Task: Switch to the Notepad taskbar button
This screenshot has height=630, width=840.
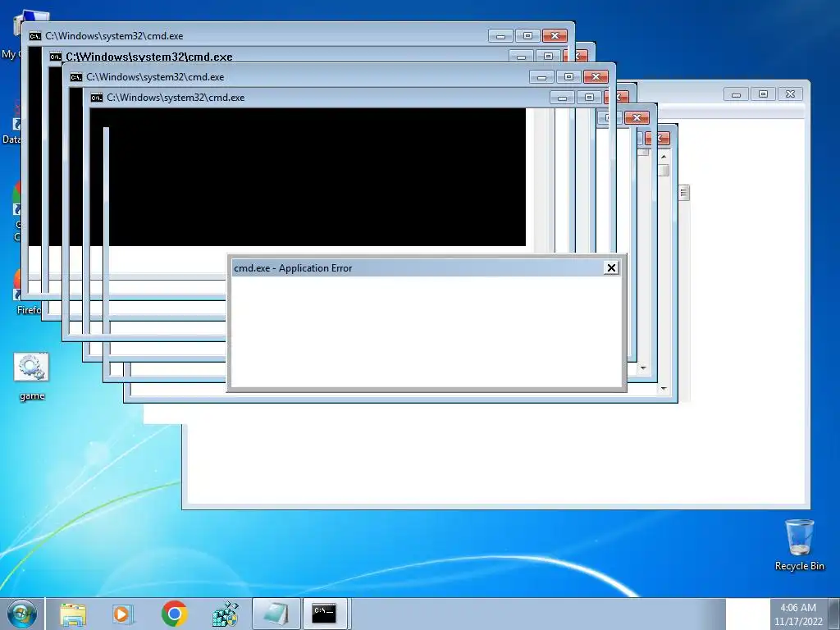Action: 276,614
